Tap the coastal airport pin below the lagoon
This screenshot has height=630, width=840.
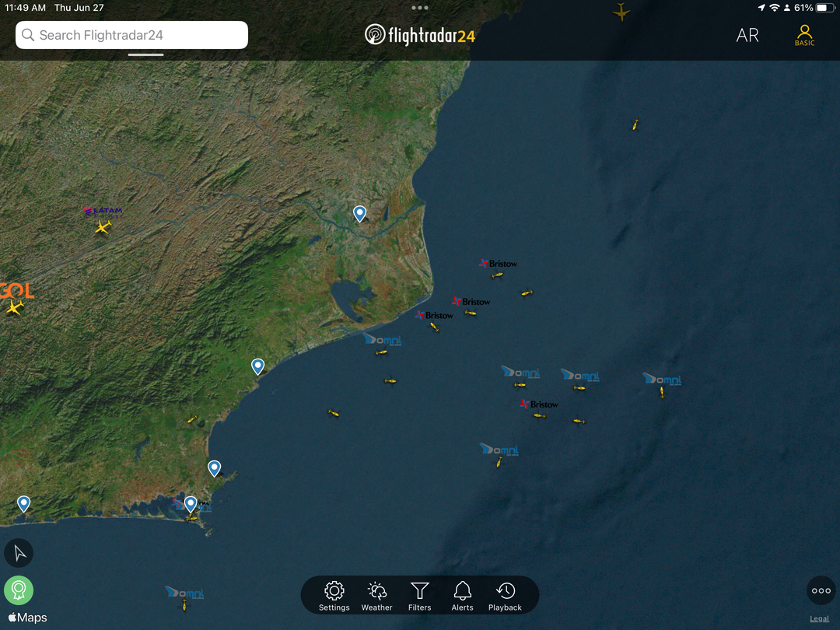257,366
